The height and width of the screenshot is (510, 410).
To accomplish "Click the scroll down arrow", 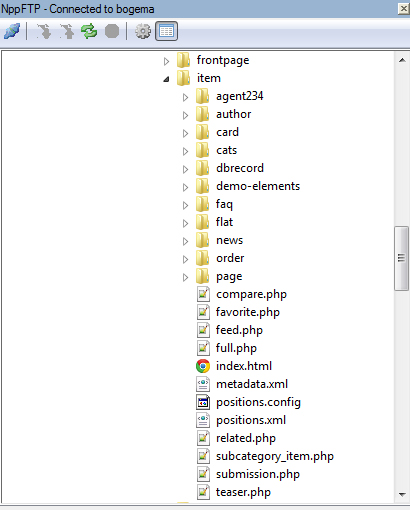I will tap(402, 495).
